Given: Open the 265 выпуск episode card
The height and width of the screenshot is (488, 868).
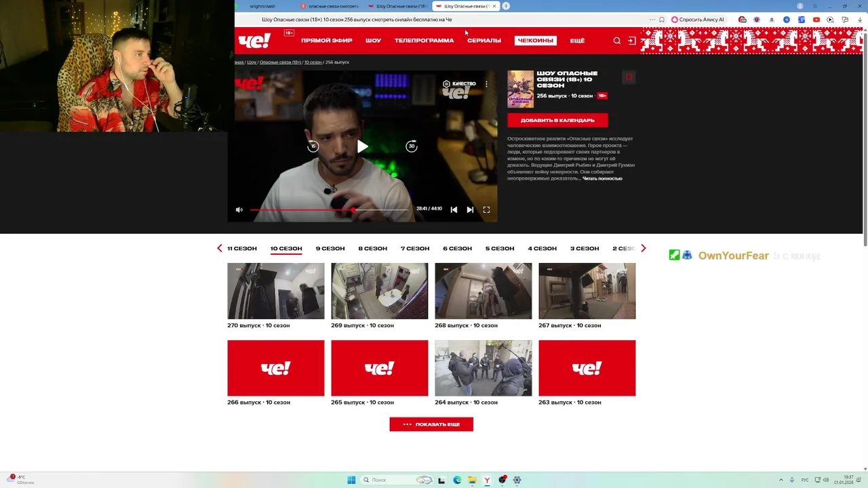Looking at the screenshot, I should pos(379,368).
